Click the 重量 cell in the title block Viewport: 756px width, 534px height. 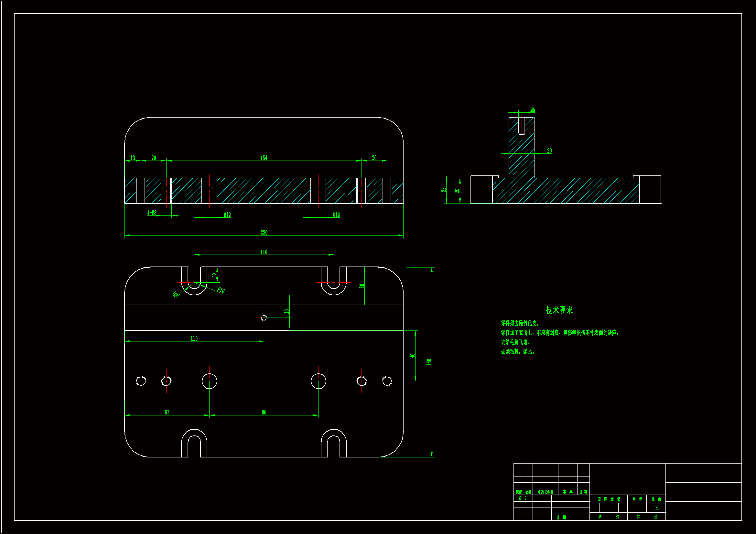coord(637,499)
